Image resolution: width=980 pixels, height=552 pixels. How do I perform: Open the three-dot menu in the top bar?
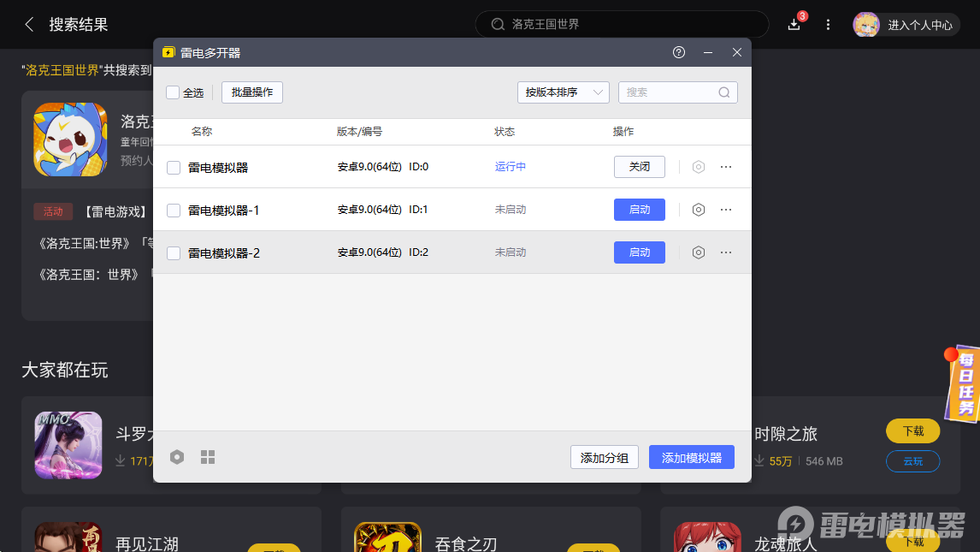(x=827, y=25)
